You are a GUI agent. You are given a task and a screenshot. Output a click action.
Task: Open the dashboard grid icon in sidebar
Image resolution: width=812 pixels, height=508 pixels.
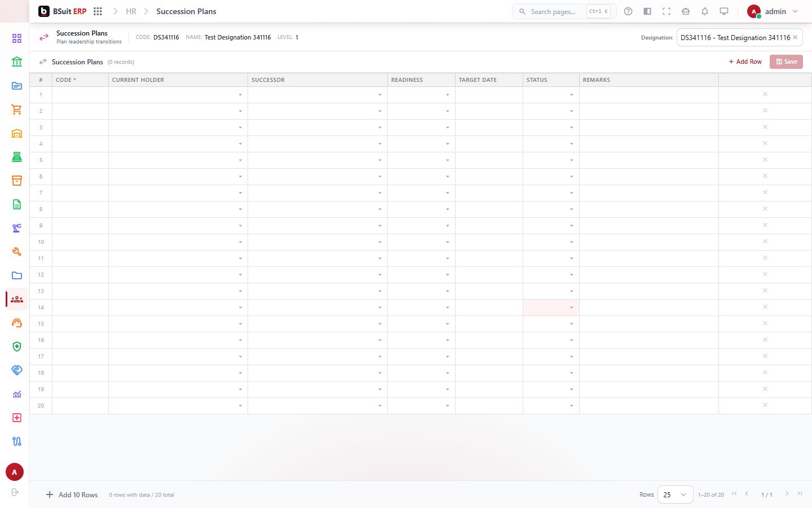17,38
